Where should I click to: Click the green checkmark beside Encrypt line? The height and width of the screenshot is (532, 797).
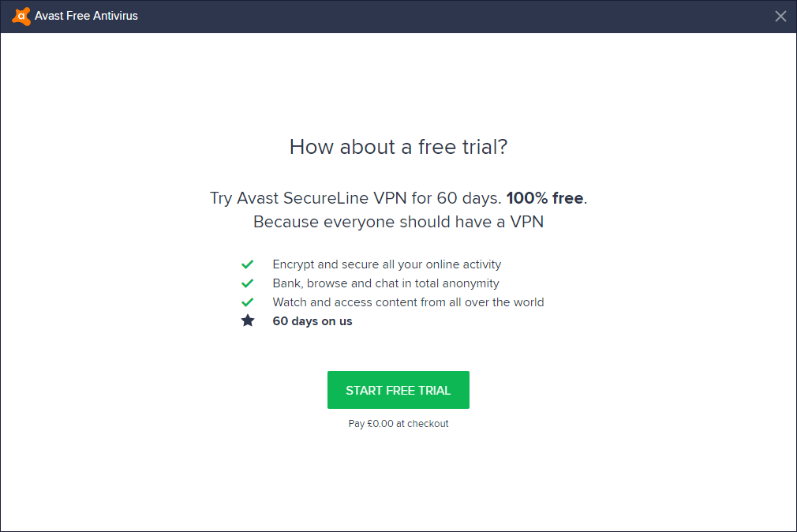point(248,264)
